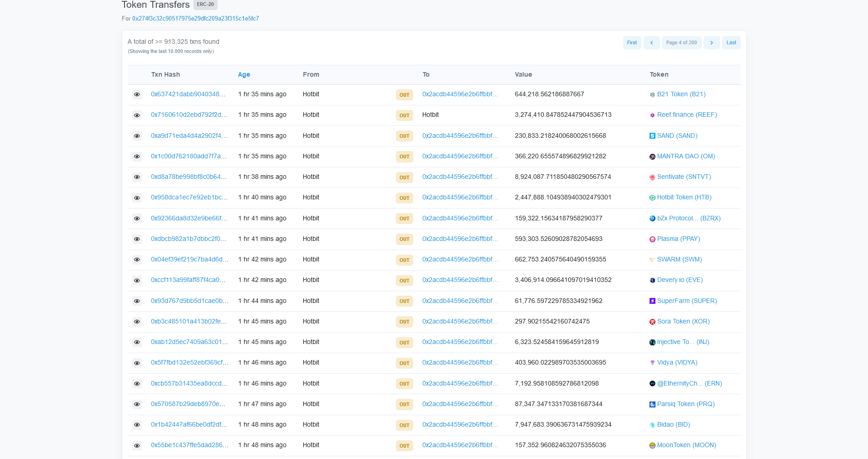Toggle eye icon for Reef.finance row
This screenshot has height=459, width=868.
[137, 115]
